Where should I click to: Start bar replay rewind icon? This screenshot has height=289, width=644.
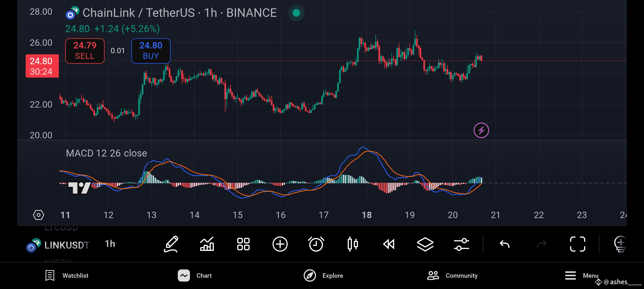389,244
